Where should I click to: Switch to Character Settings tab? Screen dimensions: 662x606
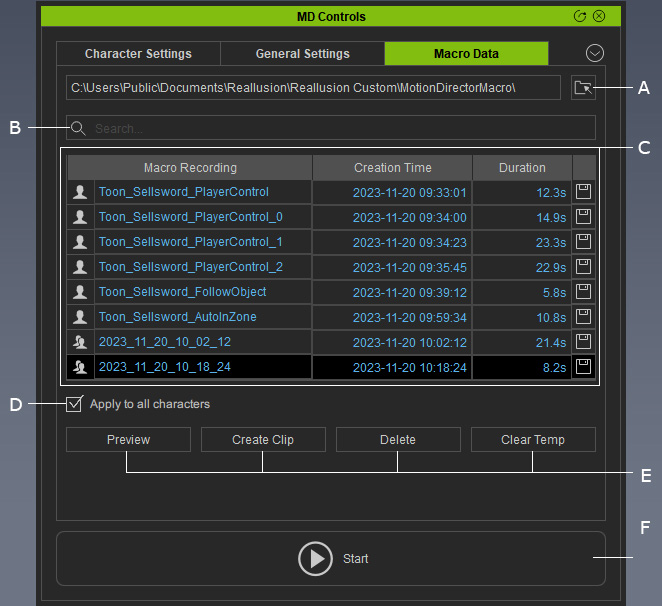pyautogui.click(x=138, y=54)
